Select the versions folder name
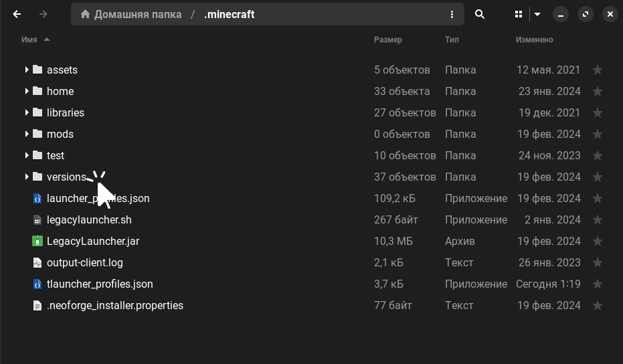The height and width of the screenshot is (364, 623). [x=66, y=177]
